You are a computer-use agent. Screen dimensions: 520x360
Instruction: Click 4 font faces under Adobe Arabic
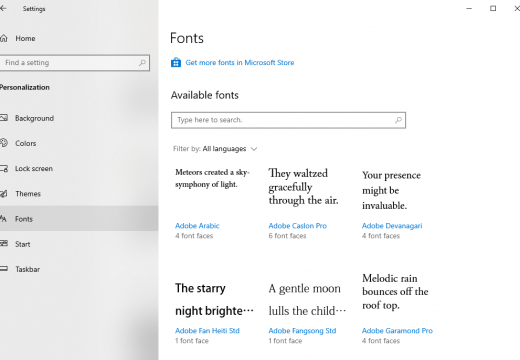194,236
